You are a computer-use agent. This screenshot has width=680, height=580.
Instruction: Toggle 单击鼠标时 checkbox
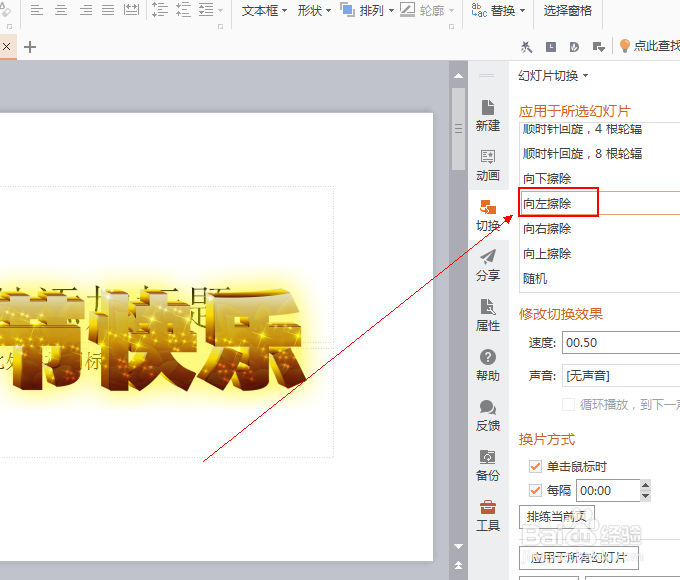[535, 466]
